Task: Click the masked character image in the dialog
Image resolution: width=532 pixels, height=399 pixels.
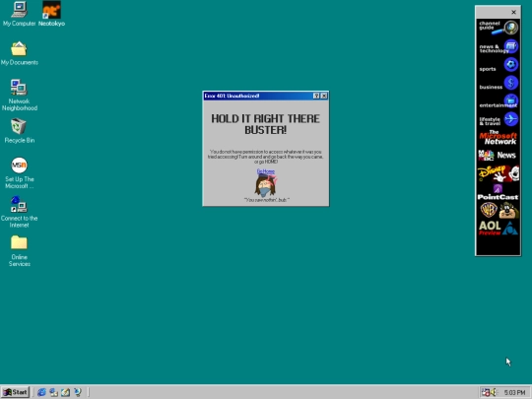Action: (x=266, y=186)
